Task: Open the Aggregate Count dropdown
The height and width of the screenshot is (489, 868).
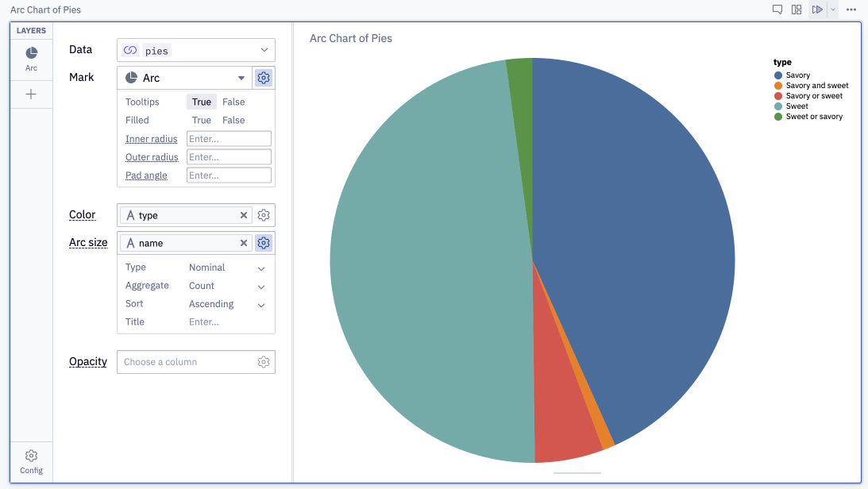Action: 227,286
